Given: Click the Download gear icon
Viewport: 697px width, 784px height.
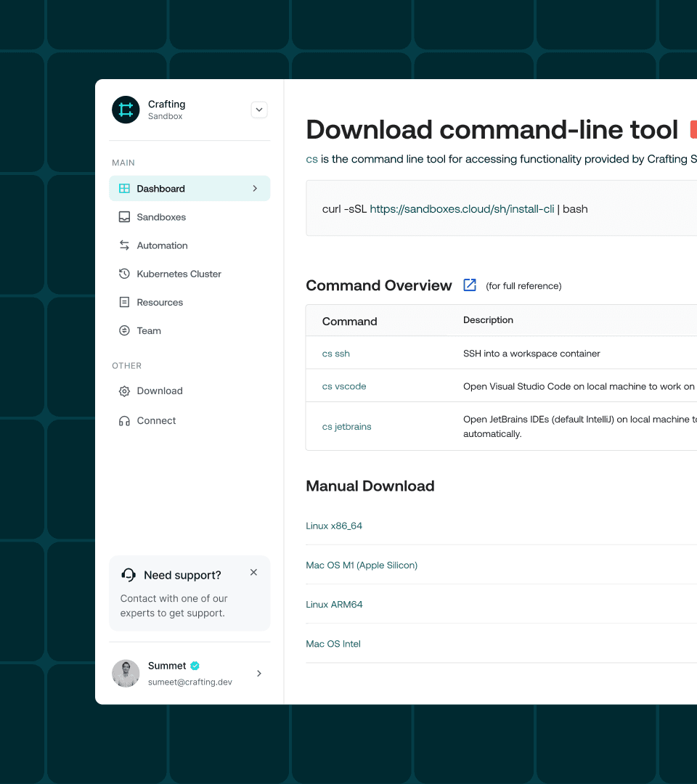Looking at the screenshot, I should (124, 391).
